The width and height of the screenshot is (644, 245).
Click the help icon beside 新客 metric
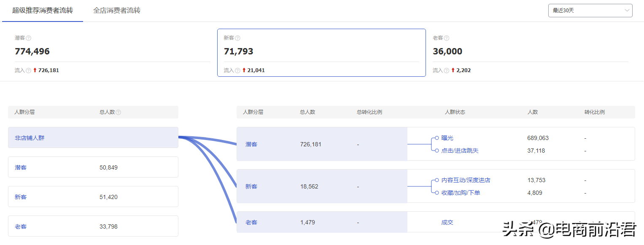pos(238,38)
